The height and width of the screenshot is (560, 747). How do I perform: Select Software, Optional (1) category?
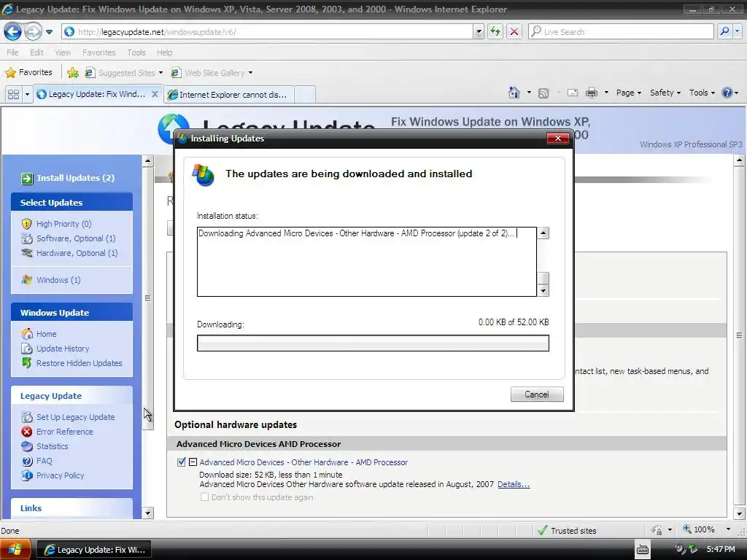[x=76, y=238]
